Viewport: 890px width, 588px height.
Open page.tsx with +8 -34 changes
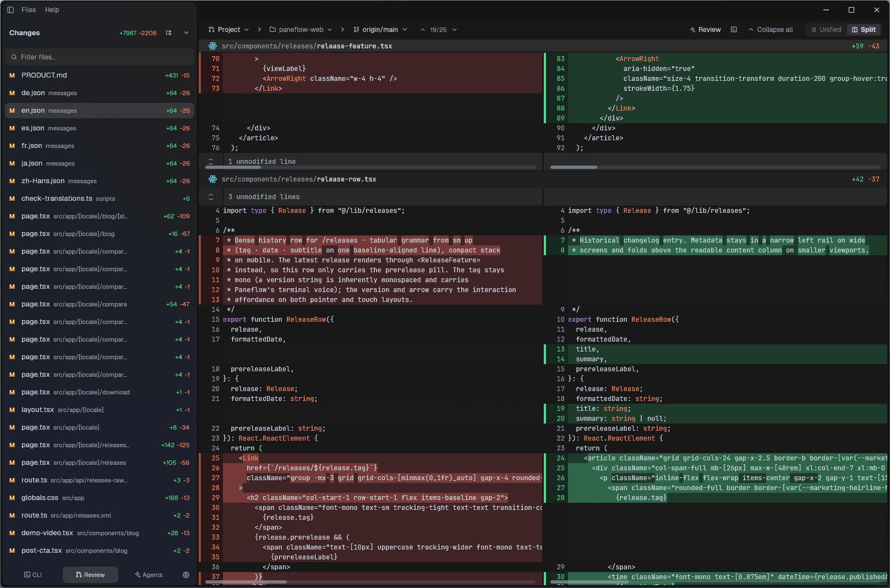click(x=99, y=427)
